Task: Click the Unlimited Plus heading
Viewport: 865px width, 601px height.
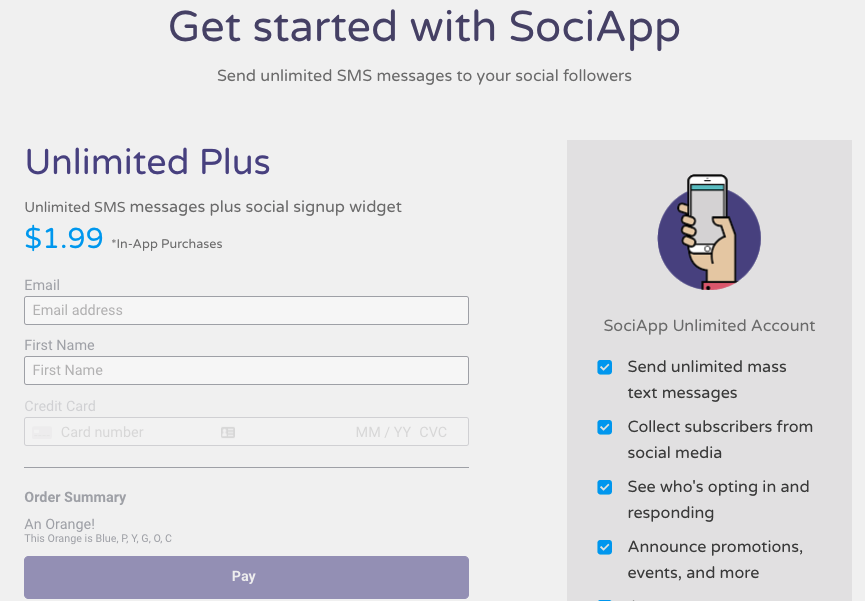Action: [x=147, y=162]
